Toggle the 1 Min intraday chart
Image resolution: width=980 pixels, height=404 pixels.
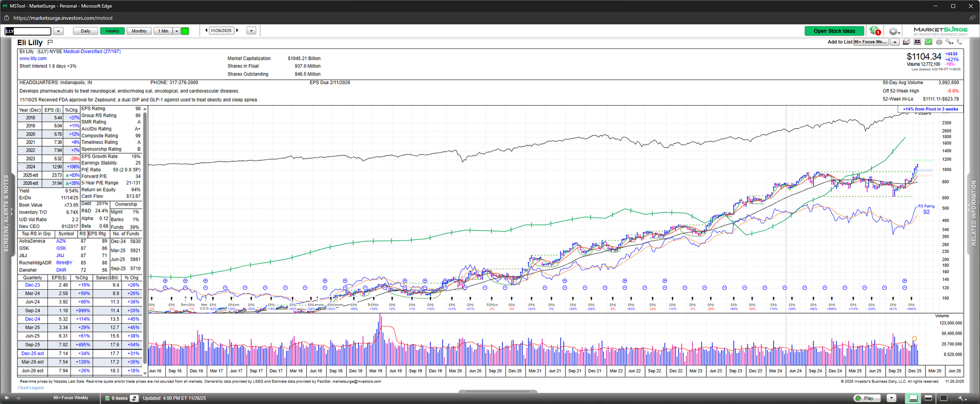[x=163, y=31]
